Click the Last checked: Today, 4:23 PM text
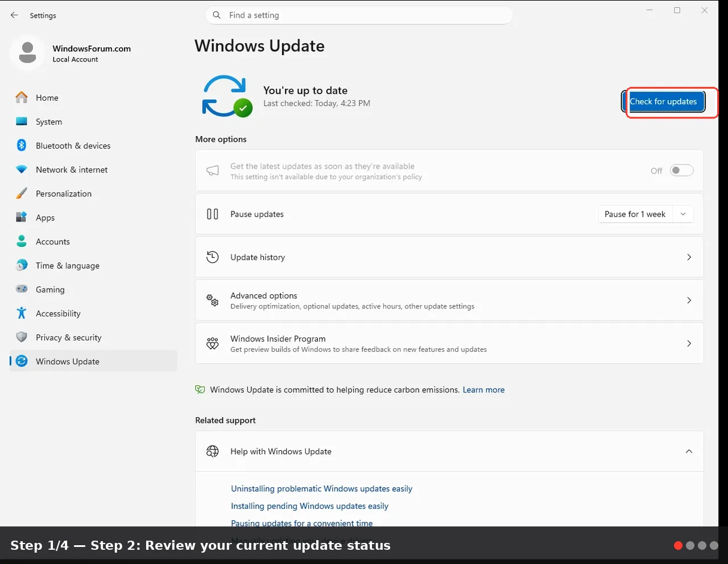The image size is (728, 564). point(317,104)
